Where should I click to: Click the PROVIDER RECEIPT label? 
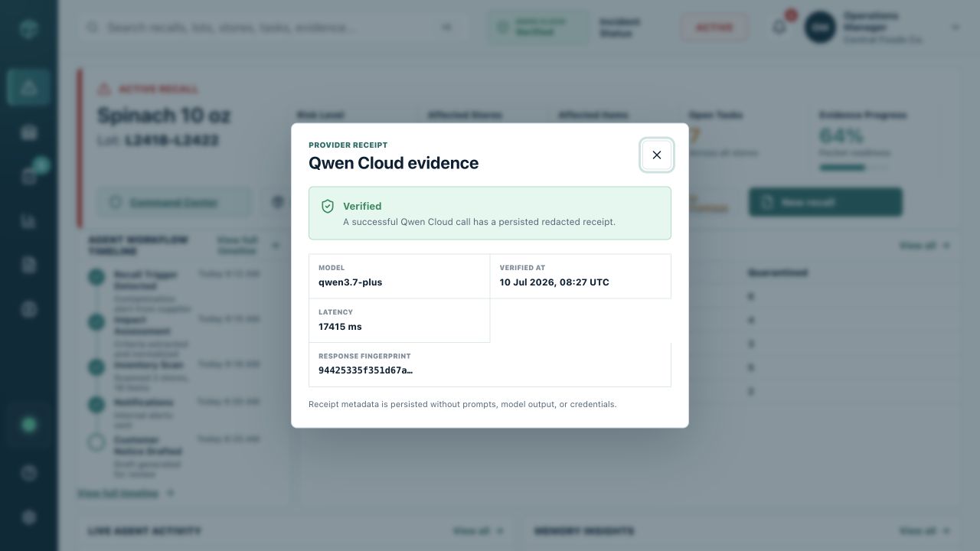pyautogui.click(x=348, y=145)
